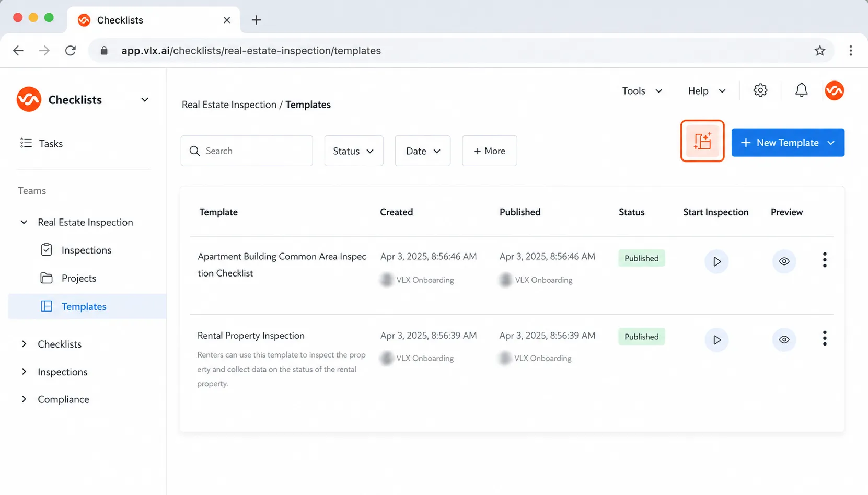Screen dimensions: 868x495
Task: Expand the Compliance team
Action: 24,399
